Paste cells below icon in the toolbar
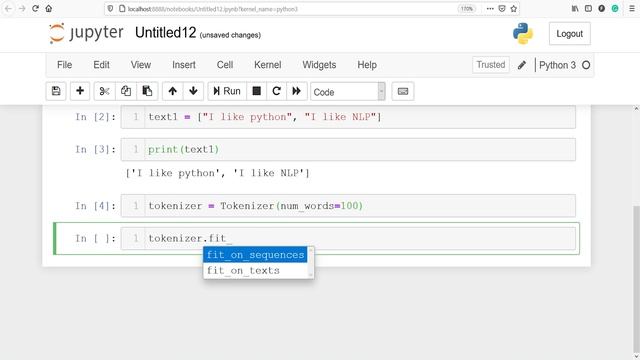 coord(147,91)
